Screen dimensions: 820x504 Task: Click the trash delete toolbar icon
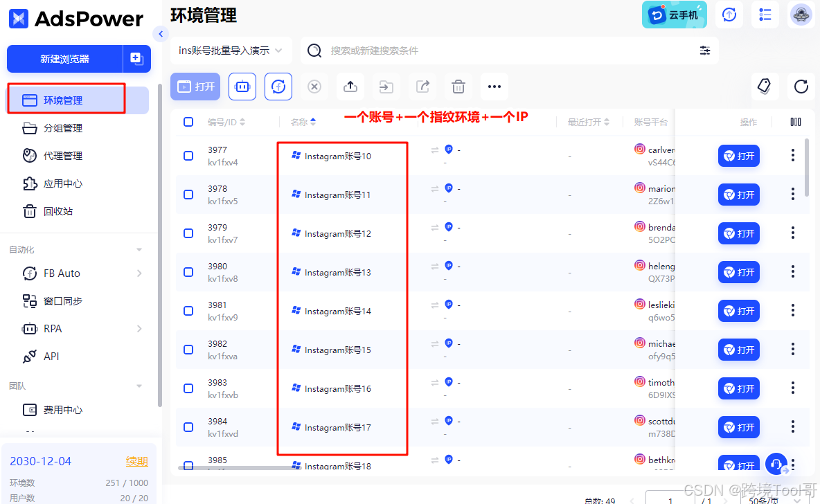458,87
